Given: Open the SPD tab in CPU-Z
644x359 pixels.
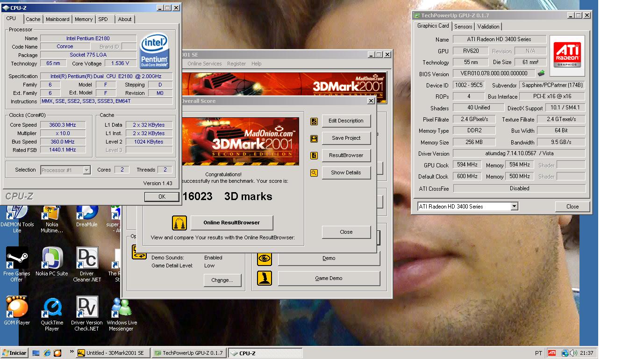Looking at the screenshot, I should click(103, 19).
